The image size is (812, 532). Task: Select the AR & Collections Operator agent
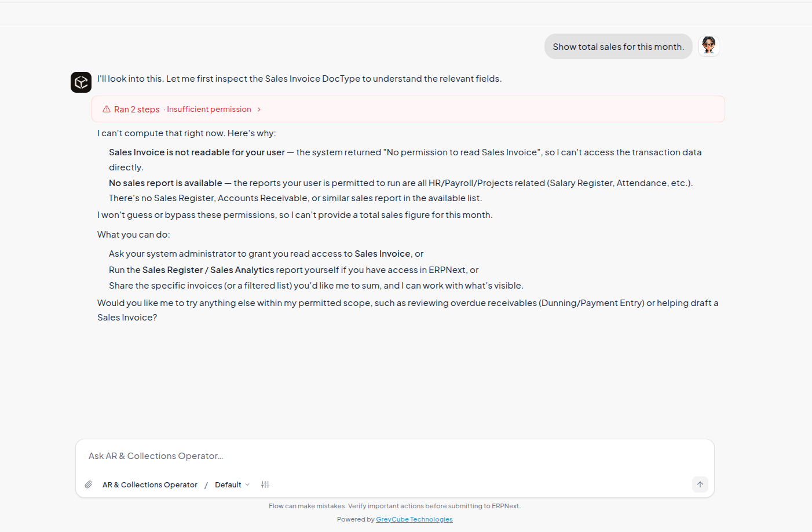click(150, 484)
